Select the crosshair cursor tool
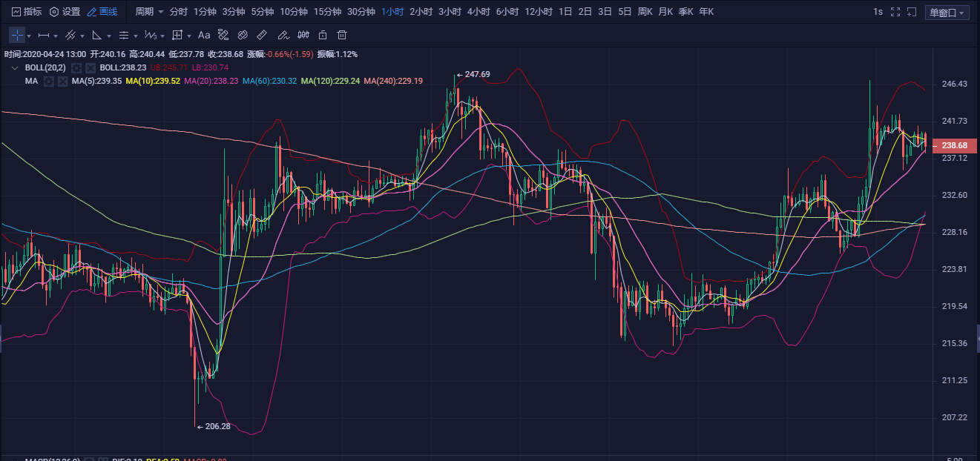The image size is (980, 461). click(x=16, y=35)
